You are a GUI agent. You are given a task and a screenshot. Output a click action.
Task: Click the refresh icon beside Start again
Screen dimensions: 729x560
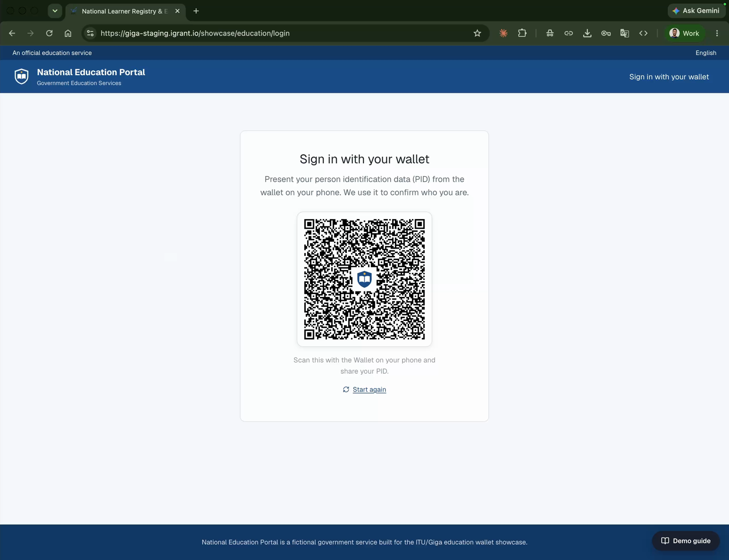tap(346, 389)
